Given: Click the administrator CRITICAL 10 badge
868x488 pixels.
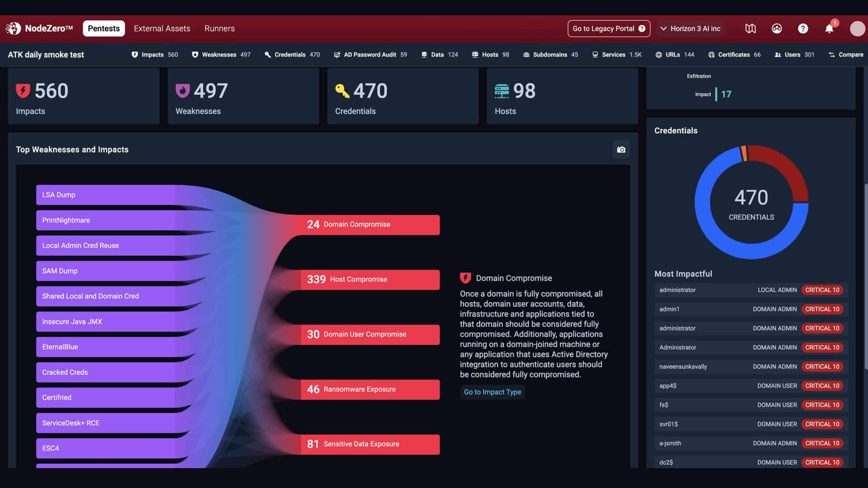Looking at the screenshot, I should [822, 290].
